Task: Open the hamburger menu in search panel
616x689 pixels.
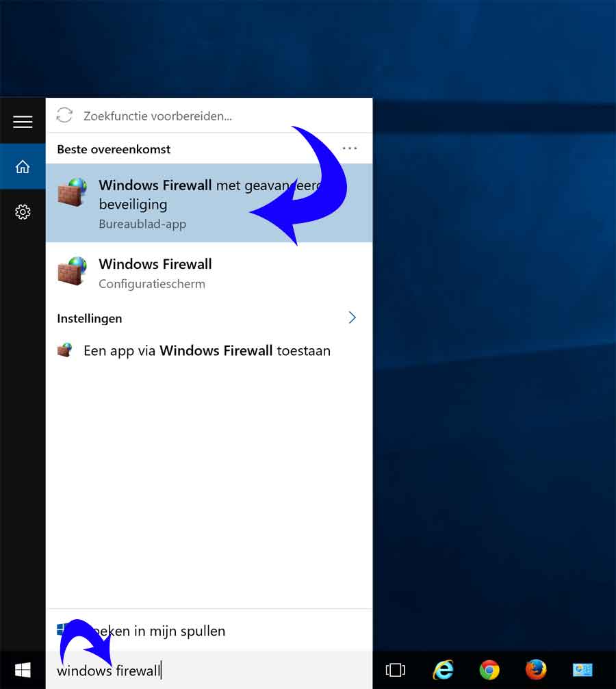Action: point(23,121)
